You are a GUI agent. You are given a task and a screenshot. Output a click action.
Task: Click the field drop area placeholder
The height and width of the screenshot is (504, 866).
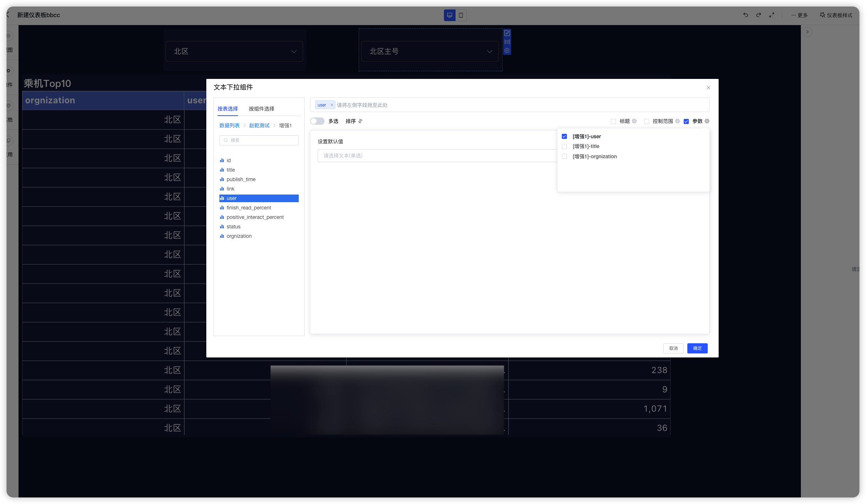coord(362,105)
